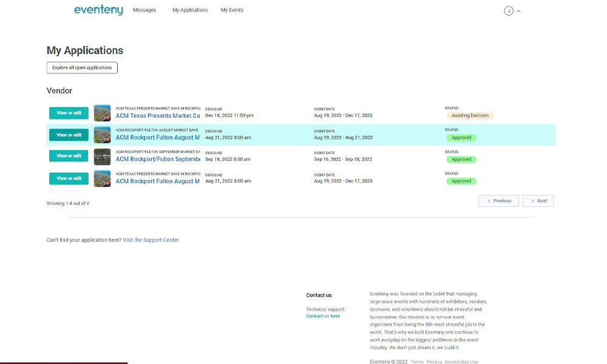This screenshot has height=364, width=607.
Task: Click View or edit in the highlighted row
Action: pos(69,135)
